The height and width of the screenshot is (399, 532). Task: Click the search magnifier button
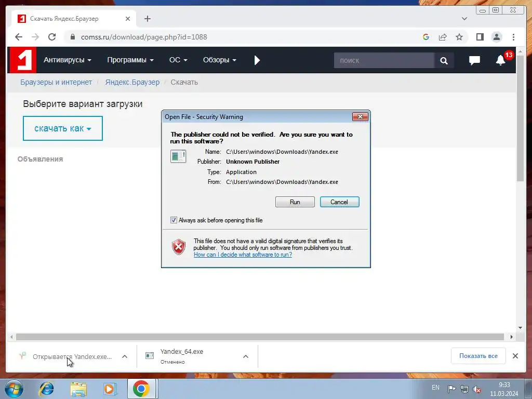pyautogui.click(x=444, y=60)
